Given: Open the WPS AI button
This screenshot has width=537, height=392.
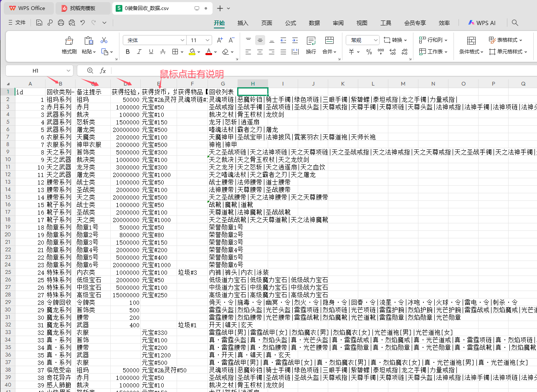Looking at the screenshot, I should point(481,23).
